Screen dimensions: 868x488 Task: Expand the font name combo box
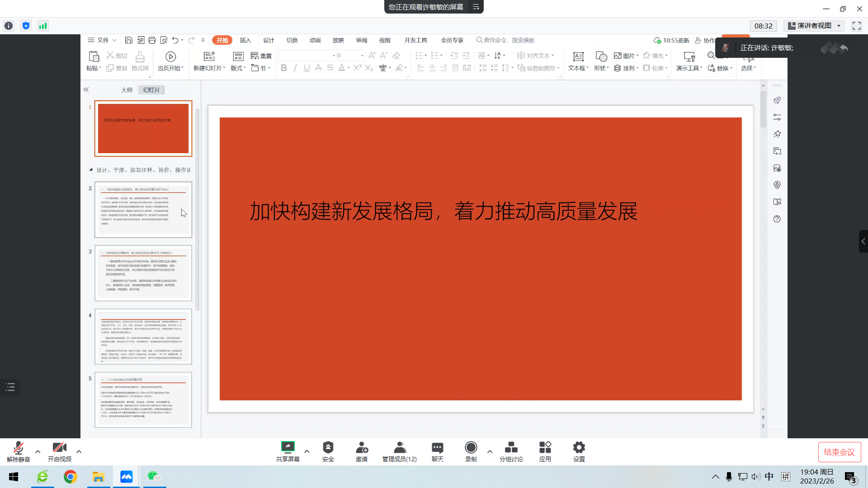(334, 56)
